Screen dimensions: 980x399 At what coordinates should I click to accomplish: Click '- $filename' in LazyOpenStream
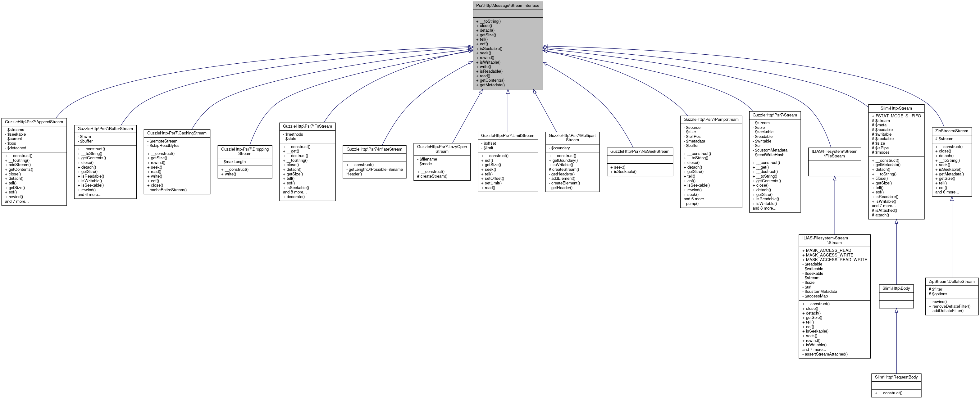[427, 159]
